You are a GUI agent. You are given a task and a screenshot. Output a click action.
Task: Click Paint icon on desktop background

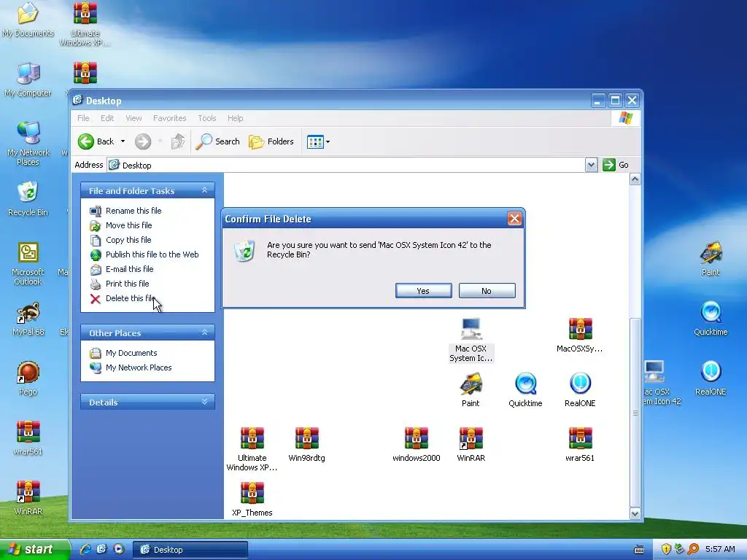tap(711, 259)
